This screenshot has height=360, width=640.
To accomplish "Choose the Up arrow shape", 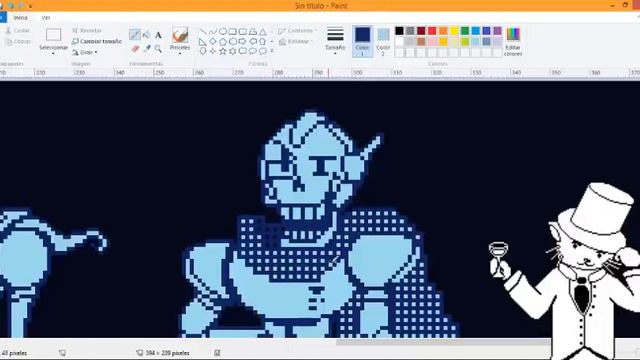I will [263, 42].
